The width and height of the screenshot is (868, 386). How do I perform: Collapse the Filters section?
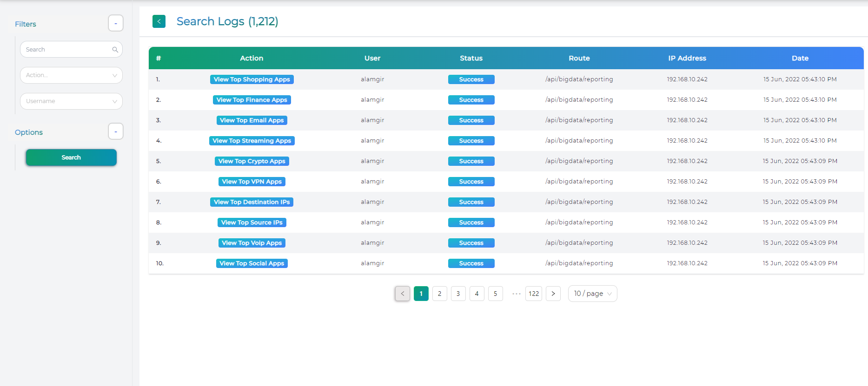click(116, 23)
